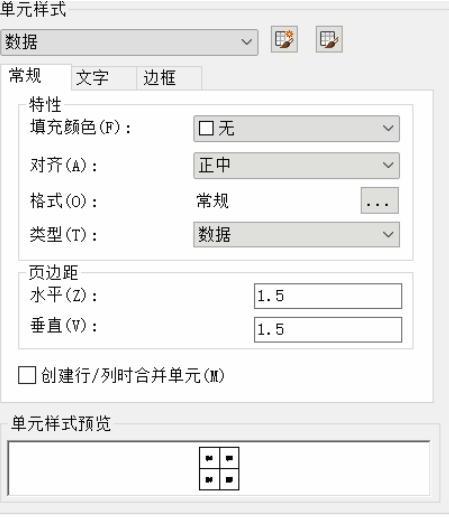Click the 水平 margin input field
The image size is (449, 517).
click(328, 296)
